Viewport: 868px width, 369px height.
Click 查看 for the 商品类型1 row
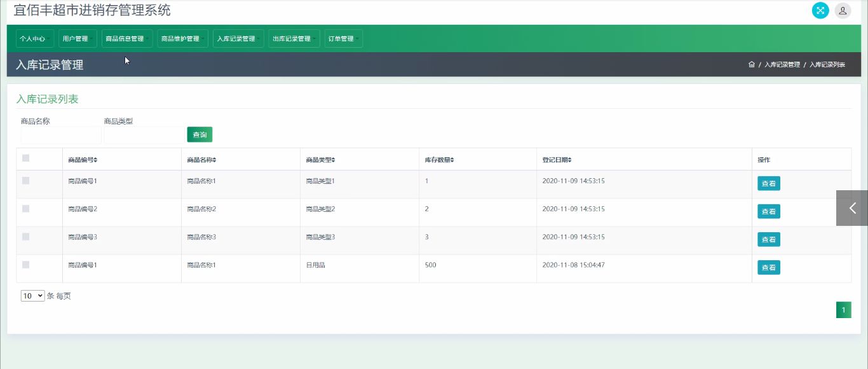pyautogui.click(x=769, y=183)
